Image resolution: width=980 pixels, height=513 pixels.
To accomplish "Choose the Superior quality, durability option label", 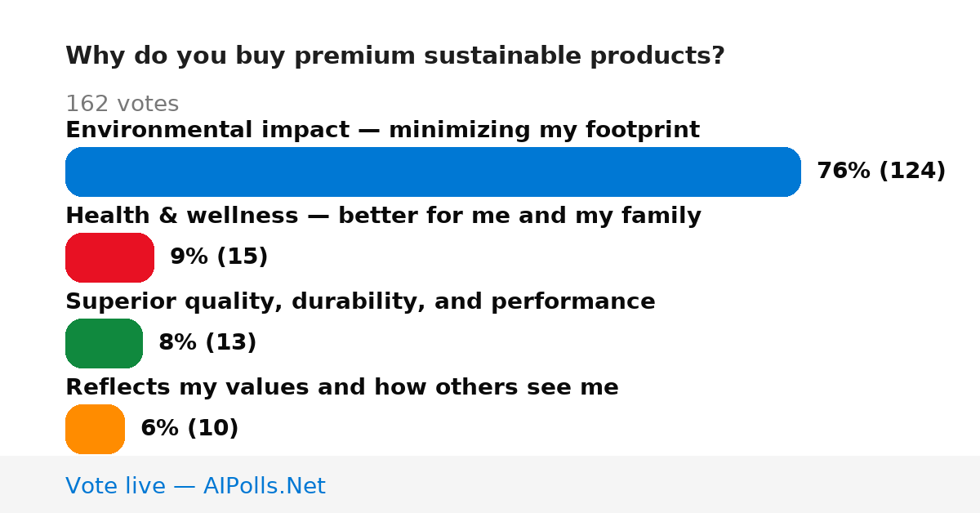I will [360, 302].
